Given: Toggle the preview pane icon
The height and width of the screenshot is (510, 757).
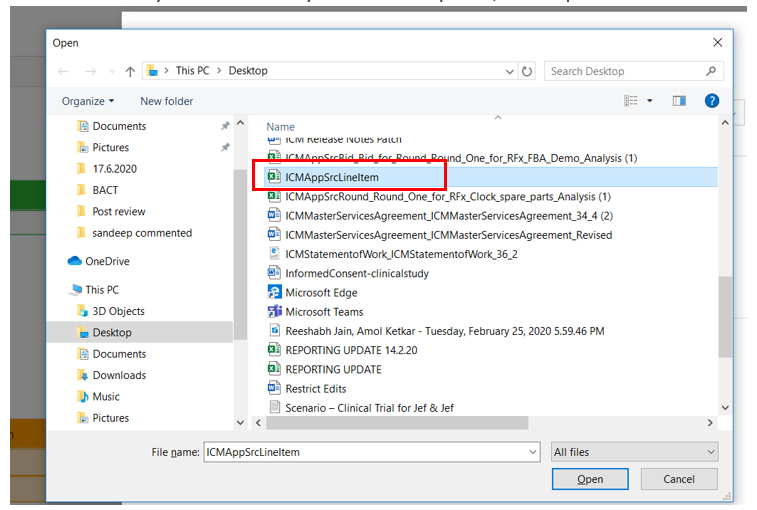Looking at the screenshot, I should click(680, 101).
